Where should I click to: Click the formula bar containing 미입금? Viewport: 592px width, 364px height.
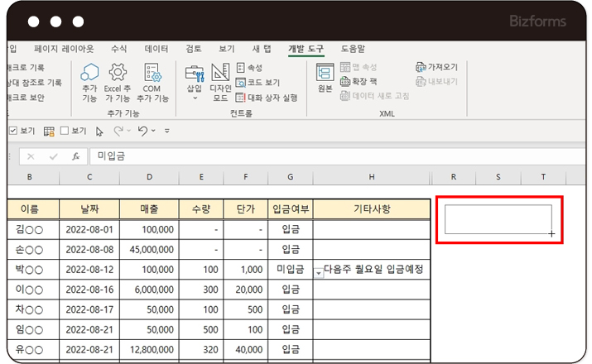(248, 156)
